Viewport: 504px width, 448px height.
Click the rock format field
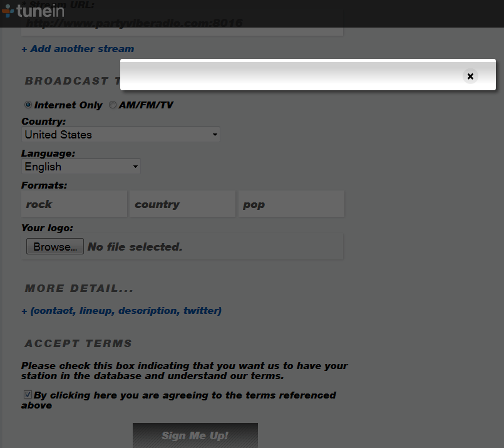[75, 204]
